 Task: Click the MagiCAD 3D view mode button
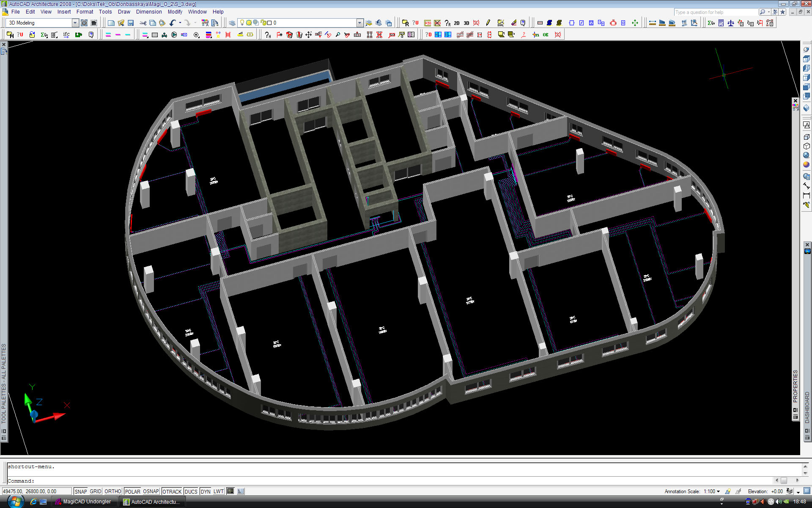(x=466, y=23)
